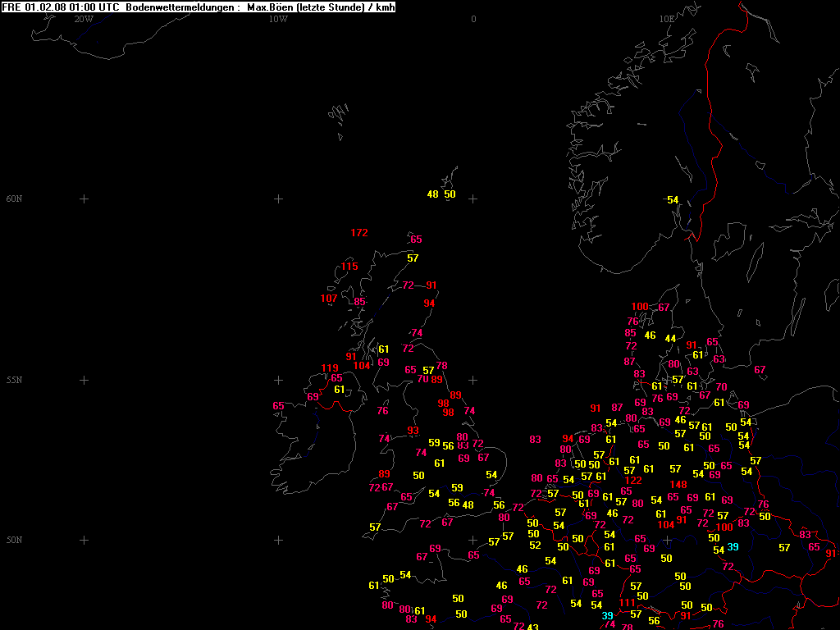Select yellow 48 near the Shetland Islands
This screenshot has height=630, width=840.
tap(433, 194)
